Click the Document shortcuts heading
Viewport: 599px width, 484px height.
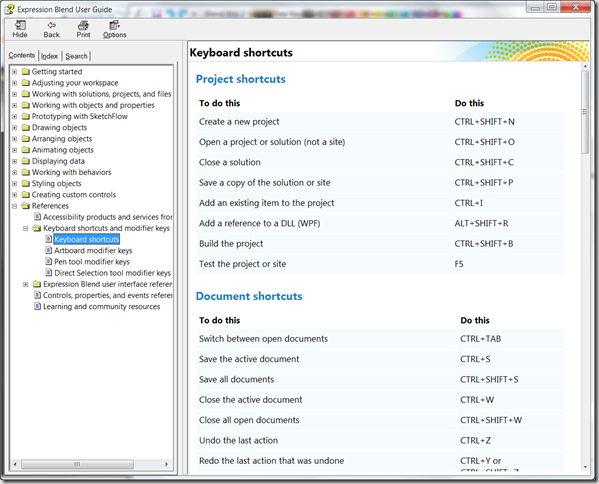(x=249, y=296)
